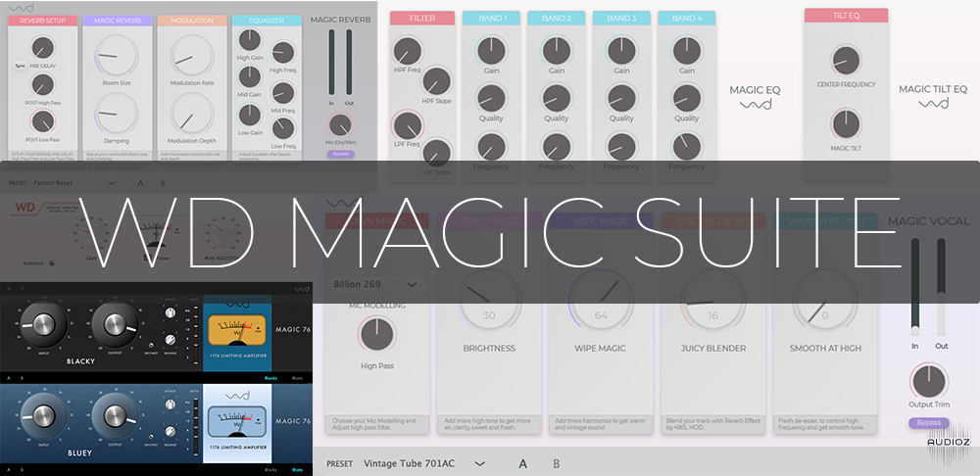This screenshot has width=980, height=476.
Task: Click the High Gain knob in Equalizer
Action: pos(249,40)
